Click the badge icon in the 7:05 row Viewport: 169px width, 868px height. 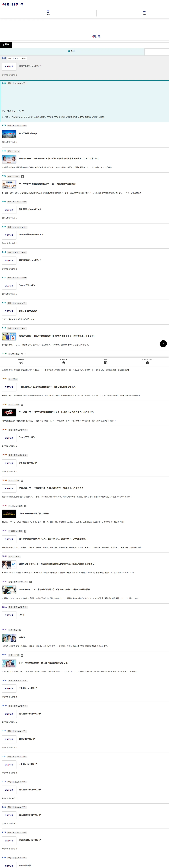coord(23,176)
